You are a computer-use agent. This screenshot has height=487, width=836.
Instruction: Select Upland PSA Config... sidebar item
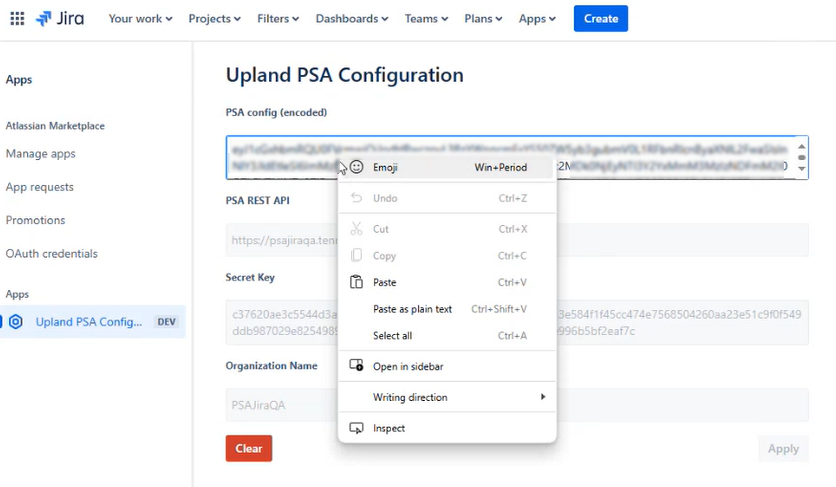(x=93, y=322)
